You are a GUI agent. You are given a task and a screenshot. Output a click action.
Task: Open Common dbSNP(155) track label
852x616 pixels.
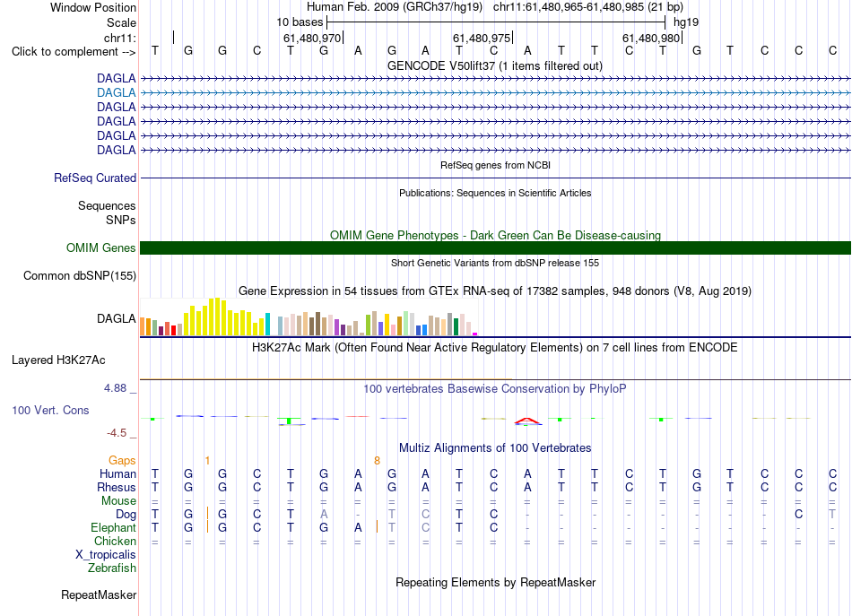80,276
